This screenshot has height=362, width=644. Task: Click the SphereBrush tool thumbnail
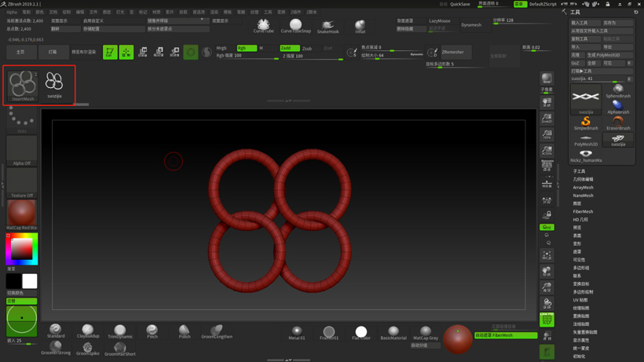click(x=618, y=91)
